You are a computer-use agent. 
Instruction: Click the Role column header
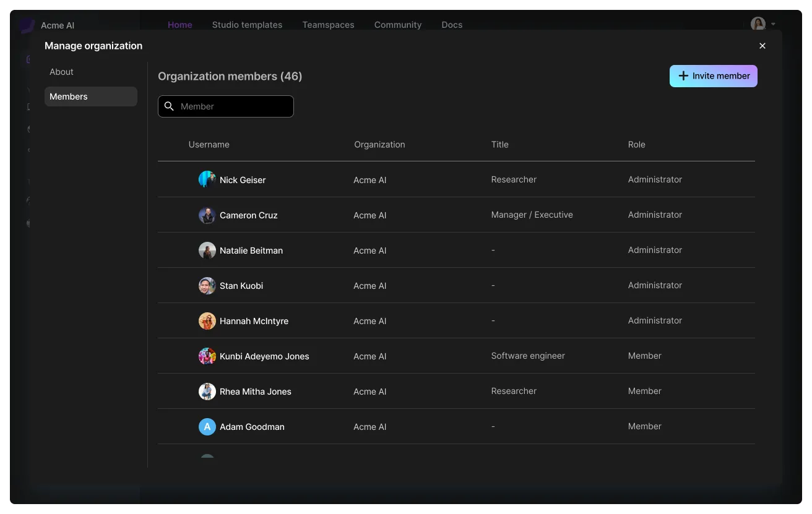637,145
